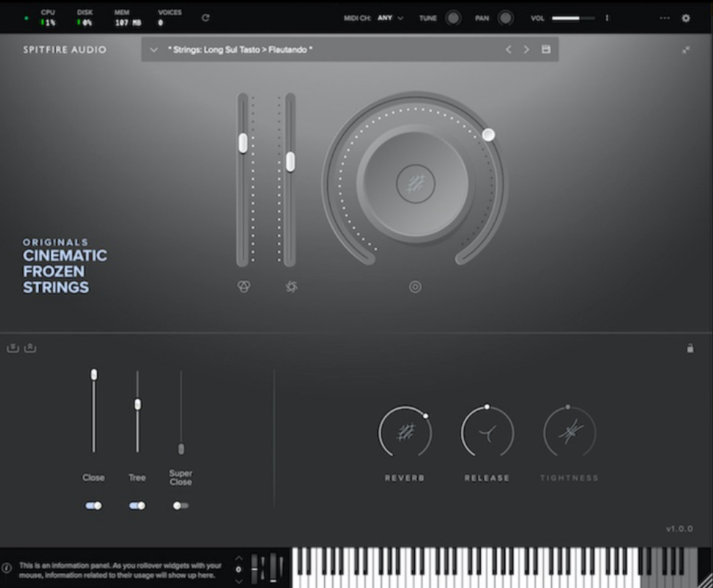Click the VOL slider bar

pyautogui.click(x=573, y=18)
